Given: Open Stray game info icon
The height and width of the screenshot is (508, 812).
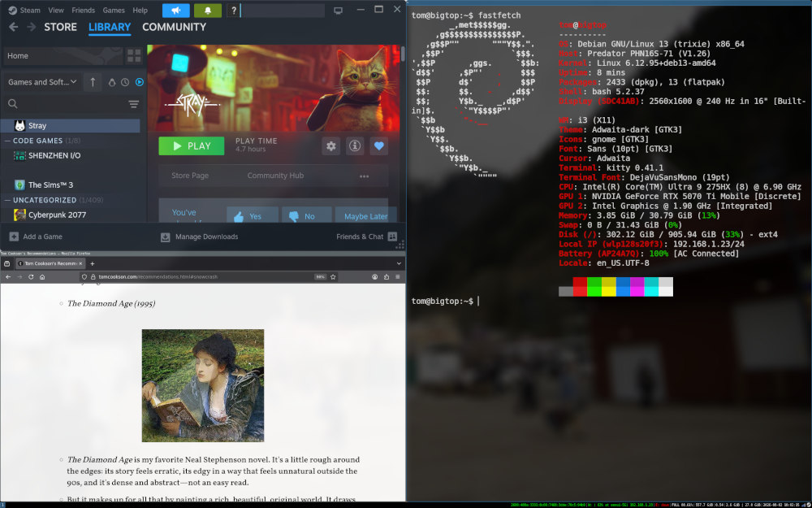Looking at the screenshot, I should point(355,146).
